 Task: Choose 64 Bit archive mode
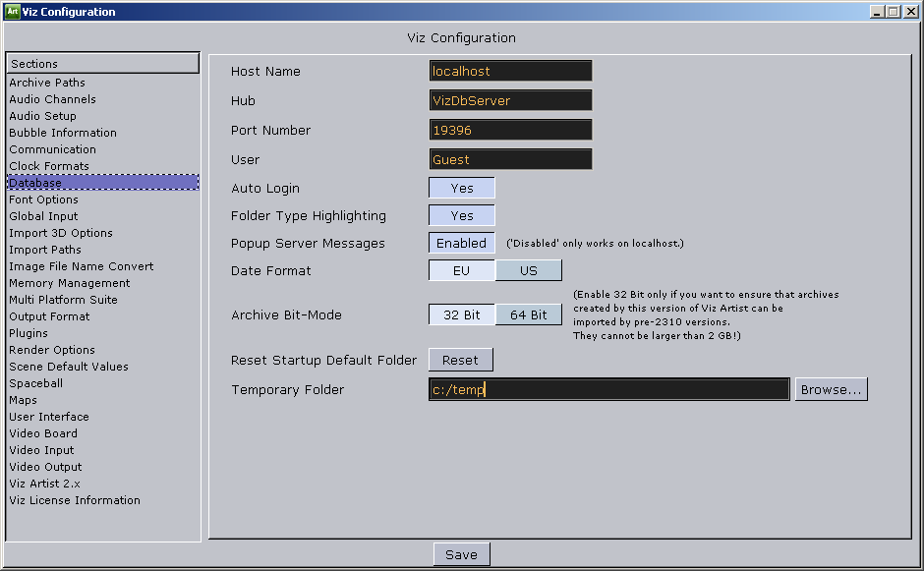click(529, 315)
